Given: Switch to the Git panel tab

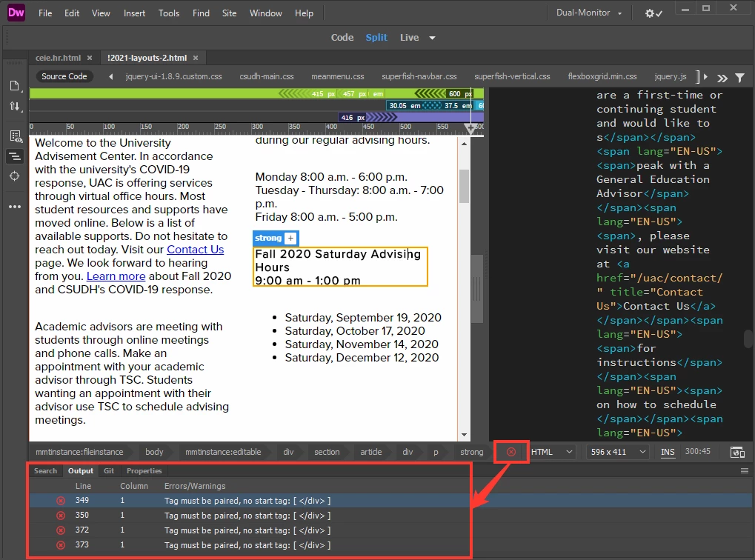Looking at the screenshot, I should [x=109, y=471].
